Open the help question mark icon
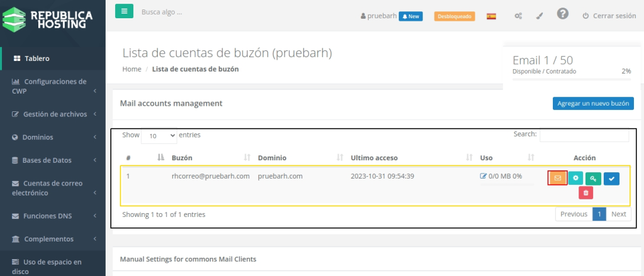The image size is (644, 276). [x=563, y=14]
